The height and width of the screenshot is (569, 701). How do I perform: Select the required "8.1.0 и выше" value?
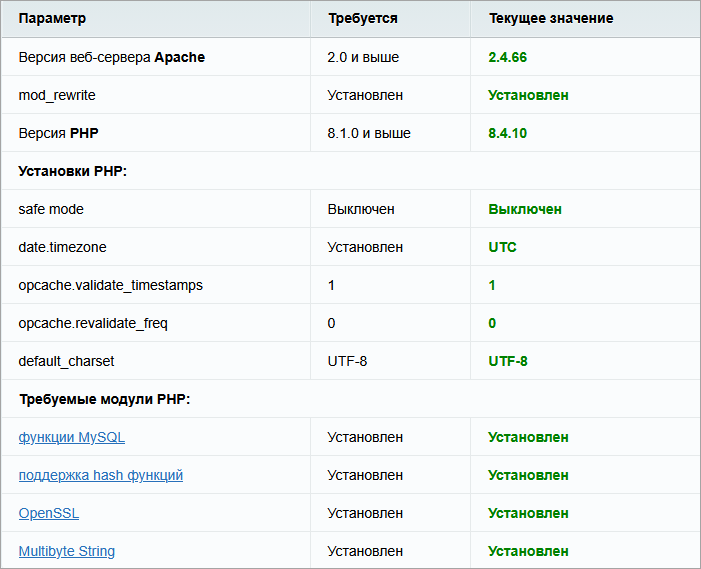pos(368,133)
